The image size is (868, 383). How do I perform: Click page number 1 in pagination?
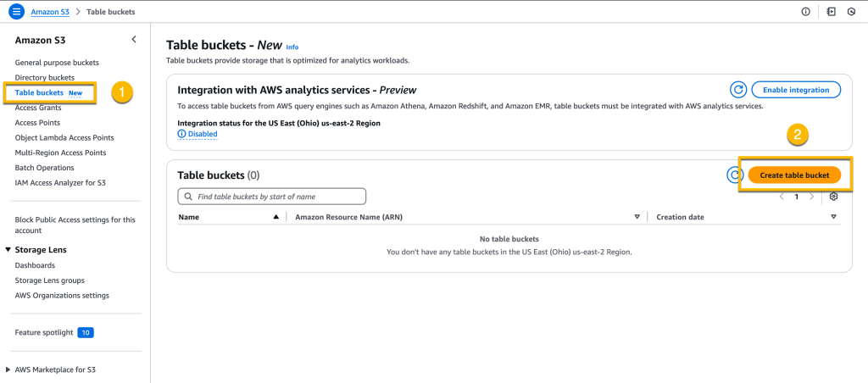[x=797, y=197]
